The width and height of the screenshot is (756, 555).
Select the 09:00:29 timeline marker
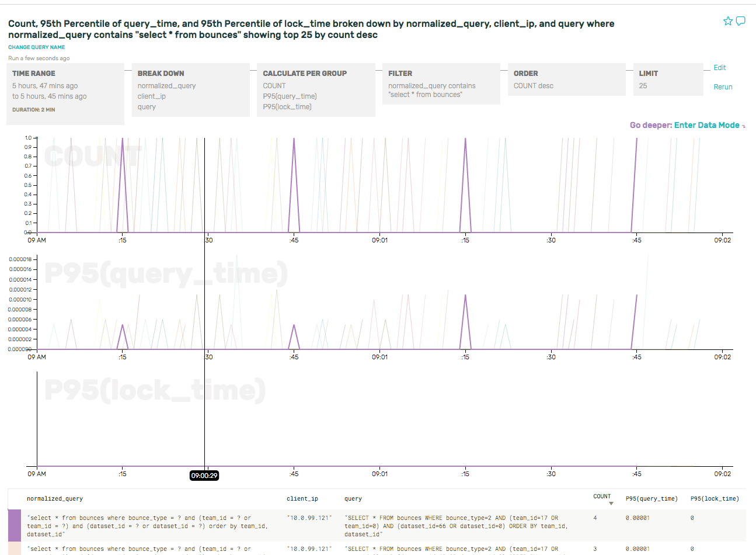[x=204, y=476]
